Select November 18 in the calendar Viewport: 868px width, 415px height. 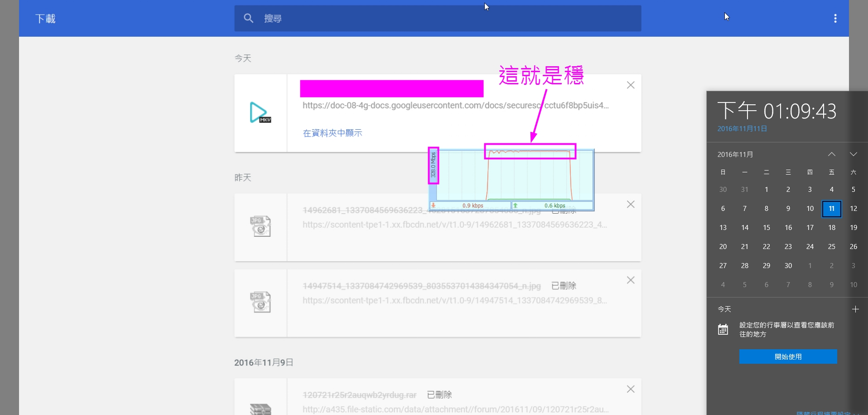[x=832, y=228]
